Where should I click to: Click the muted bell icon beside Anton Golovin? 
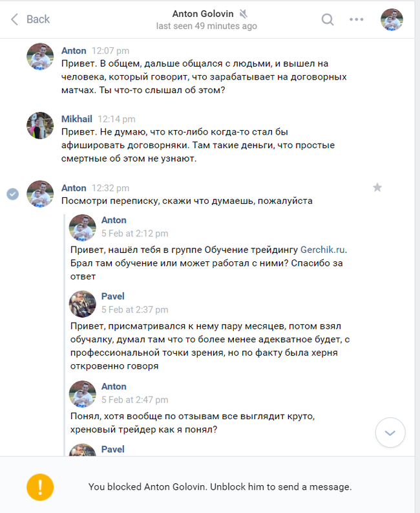243,14
